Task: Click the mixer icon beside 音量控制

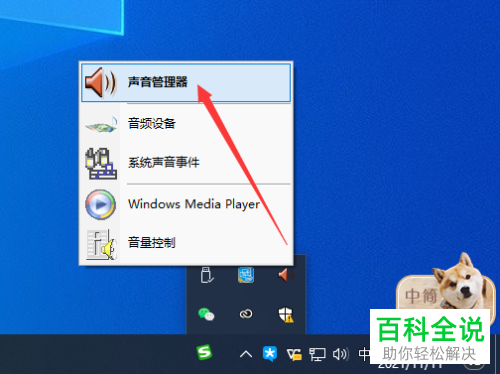Action: pos(101,244)
